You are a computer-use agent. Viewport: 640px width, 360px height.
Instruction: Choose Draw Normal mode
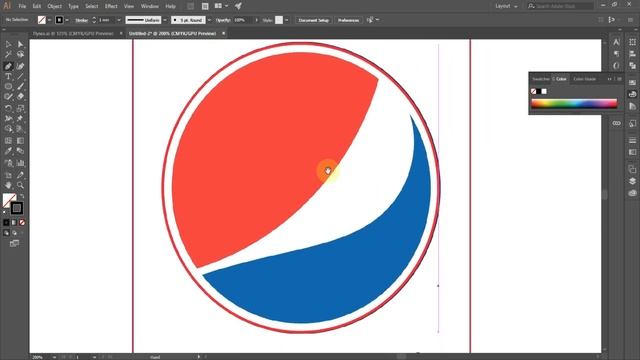[6, 233]
